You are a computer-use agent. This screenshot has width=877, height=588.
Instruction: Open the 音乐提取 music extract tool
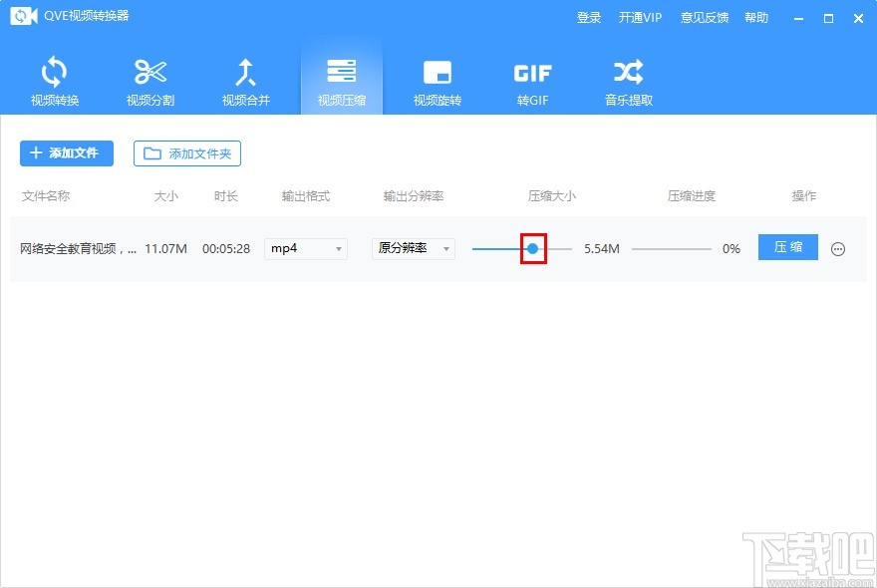click(629, 81)
